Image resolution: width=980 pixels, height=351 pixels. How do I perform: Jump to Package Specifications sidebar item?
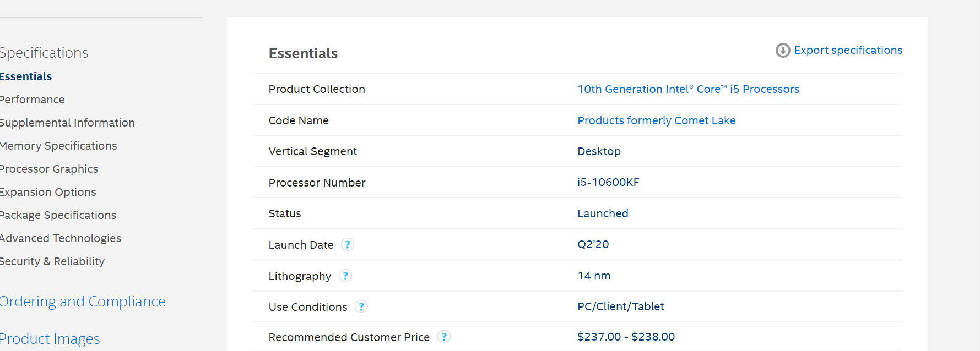click(x=58, y=215)
